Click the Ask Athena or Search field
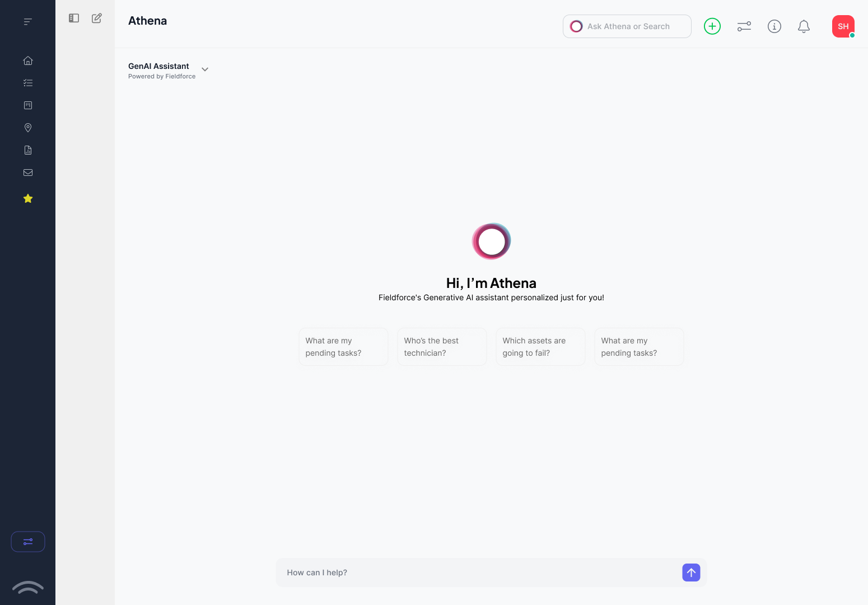This screenshot has width=868, height=605. (627, 26)
